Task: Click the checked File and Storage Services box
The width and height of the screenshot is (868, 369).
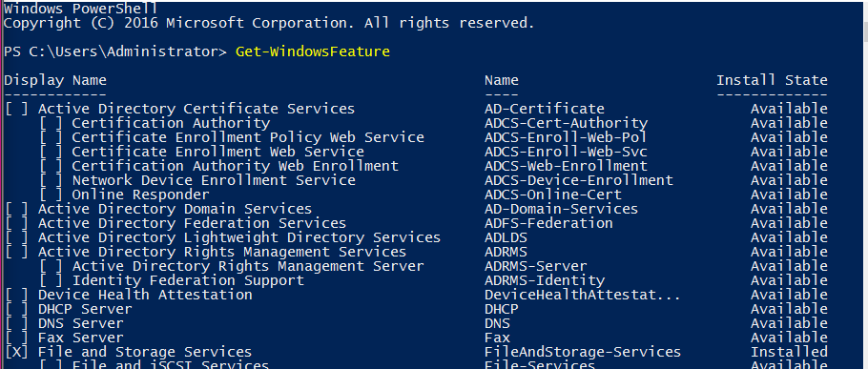Action: coord(16,352)
